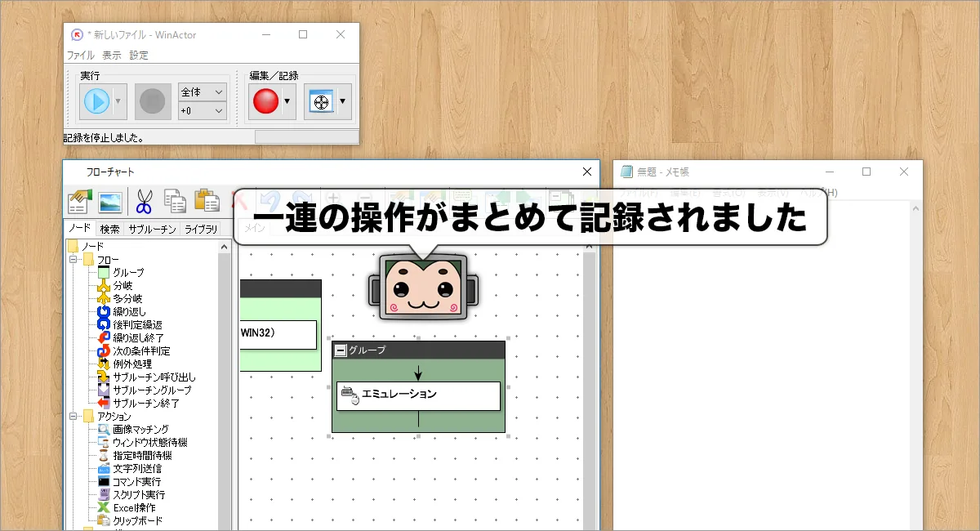Select the グループ node icon
This screenshot has width=980, height=531.
click(x=104, y=272)
